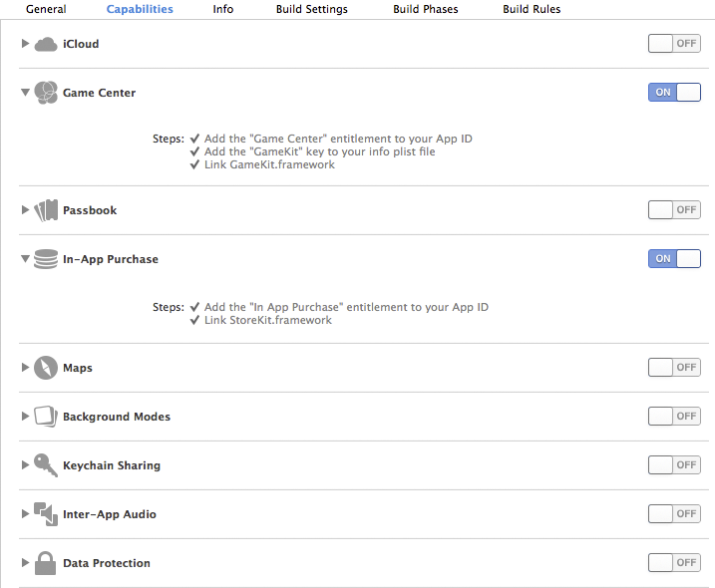Expand the Passbook disclosure triangle
This screenshot has width=715, height=588.
coord(25,209)
